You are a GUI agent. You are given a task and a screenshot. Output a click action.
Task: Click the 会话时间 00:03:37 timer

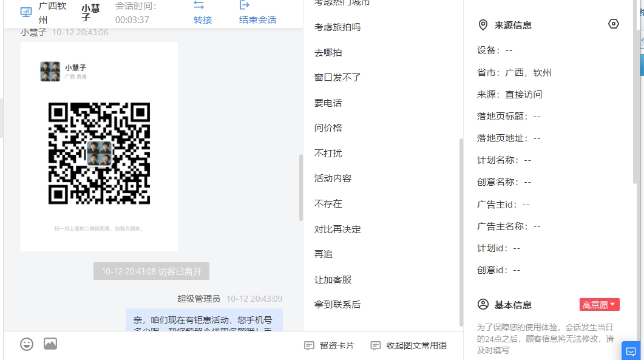(x=135, y=13)
